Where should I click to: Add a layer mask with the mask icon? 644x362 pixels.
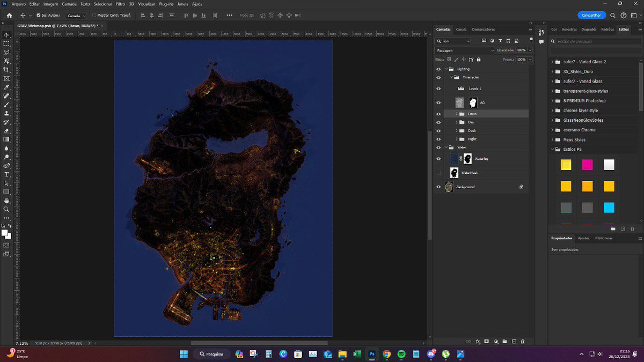[x=487, y=341]
